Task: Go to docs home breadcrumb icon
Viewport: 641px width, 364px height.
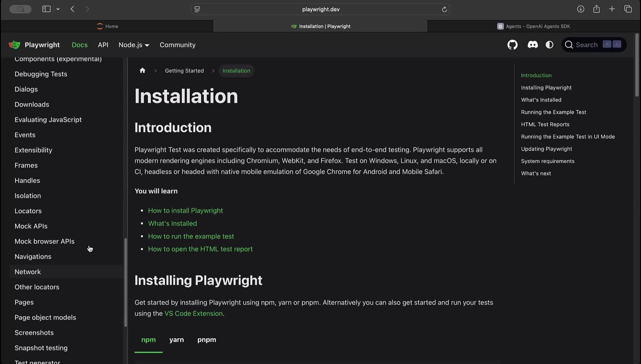Action: pos(142,70)
